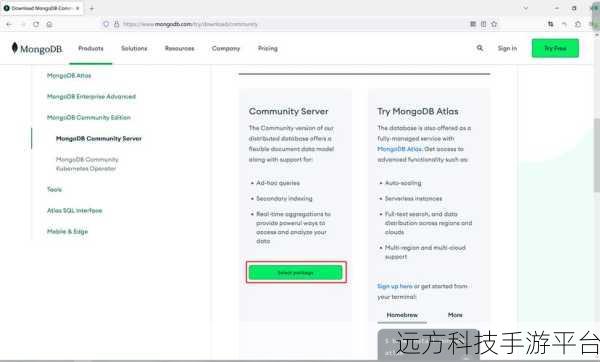Click the Community Server heading
The height and width of the screenshot is (362, 600).
pos(289,111)
